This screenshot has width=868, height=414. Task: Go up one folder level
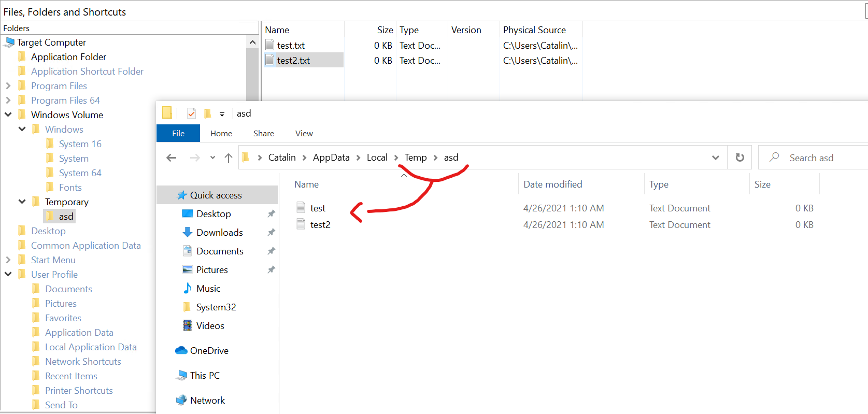[229, 158]
